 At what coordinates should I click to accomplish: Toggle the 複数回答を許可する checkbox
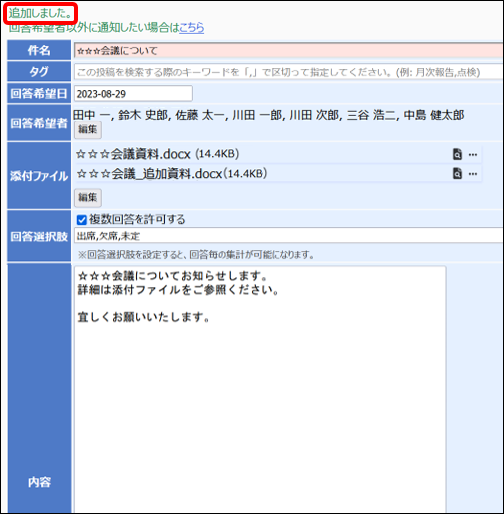(x=82, y=220)
